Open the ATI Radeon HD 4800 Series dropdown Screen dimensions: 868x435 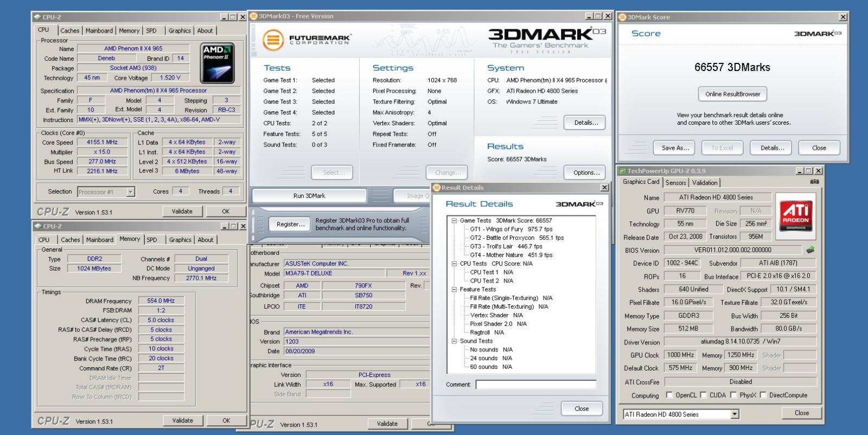click(735, 414)
